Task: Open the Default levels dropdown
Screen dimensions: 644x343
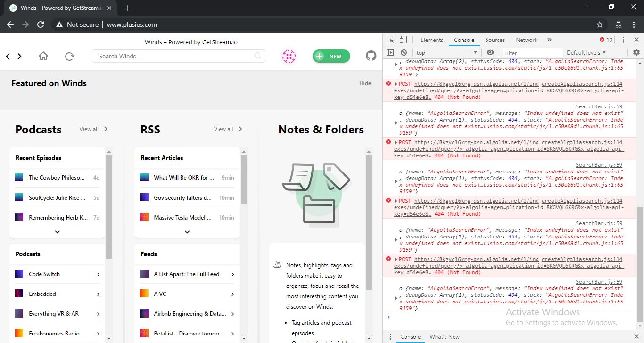Action: 586,52
